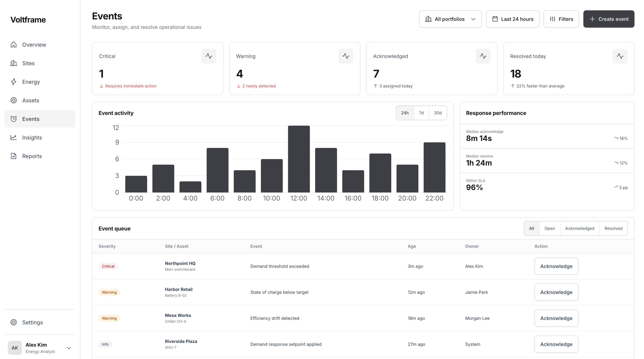Click the activity pulse icon on Warning card
Image resolution: width=644 pixels, height=359 pixels.
point(346,56)
